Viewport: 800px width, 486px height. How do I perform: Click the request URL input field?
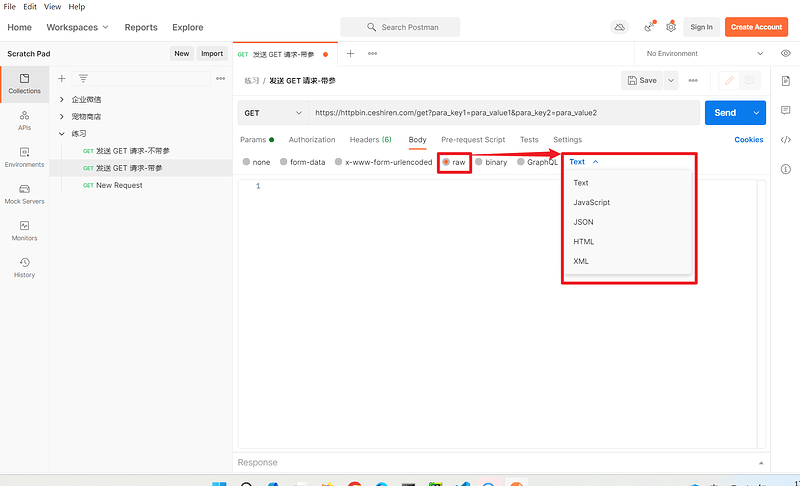504,113
